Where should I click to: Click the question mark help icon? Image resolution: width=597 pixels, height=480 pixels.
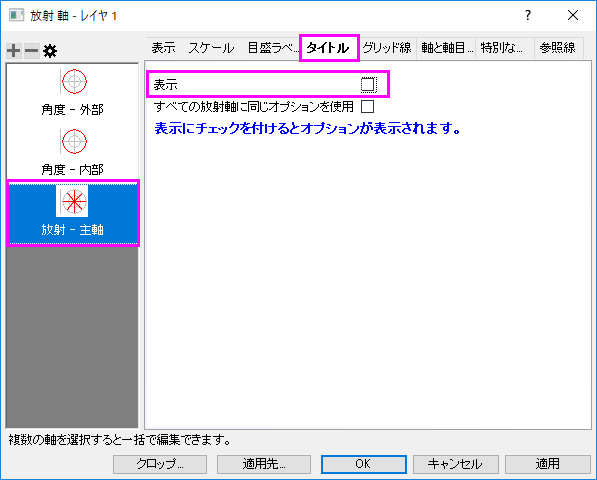click(x=528, y=15)
